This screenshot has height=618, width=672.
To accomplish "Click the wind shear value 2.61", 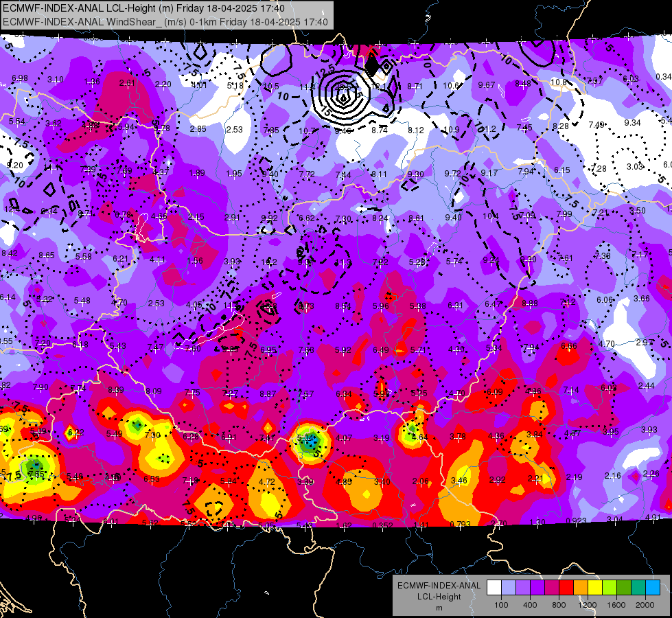I will tap(127, 83).
